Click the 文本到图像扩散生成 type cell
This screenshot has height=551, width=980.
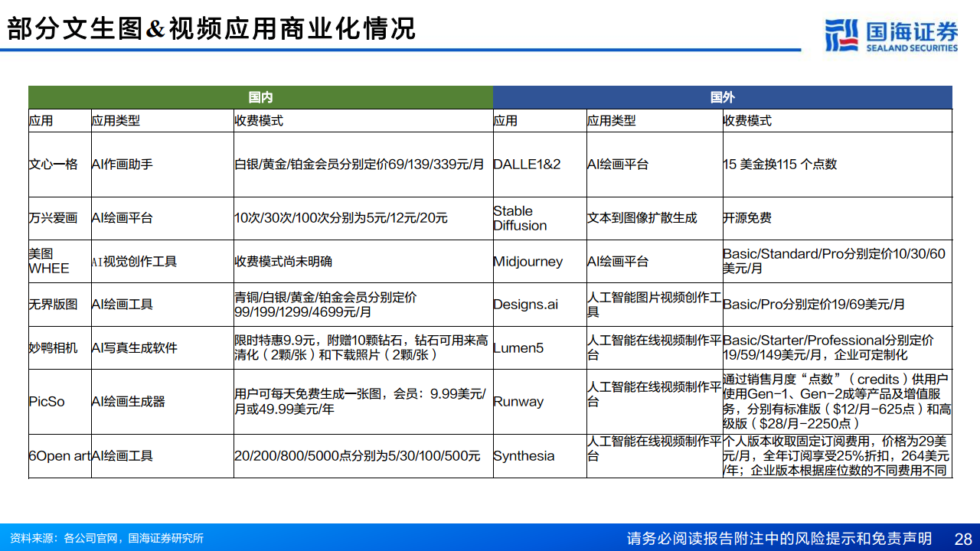[655, 218]
